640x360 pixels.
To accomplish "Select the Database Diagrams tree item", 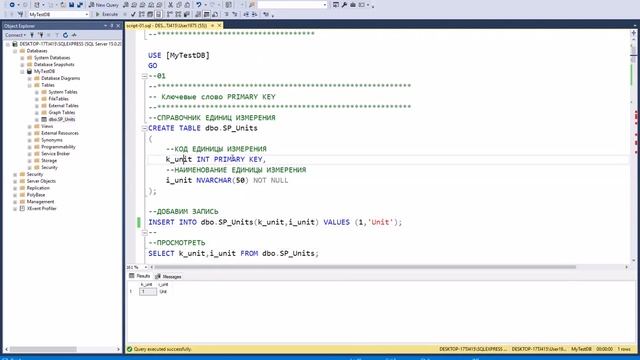I will coord(60,78).
